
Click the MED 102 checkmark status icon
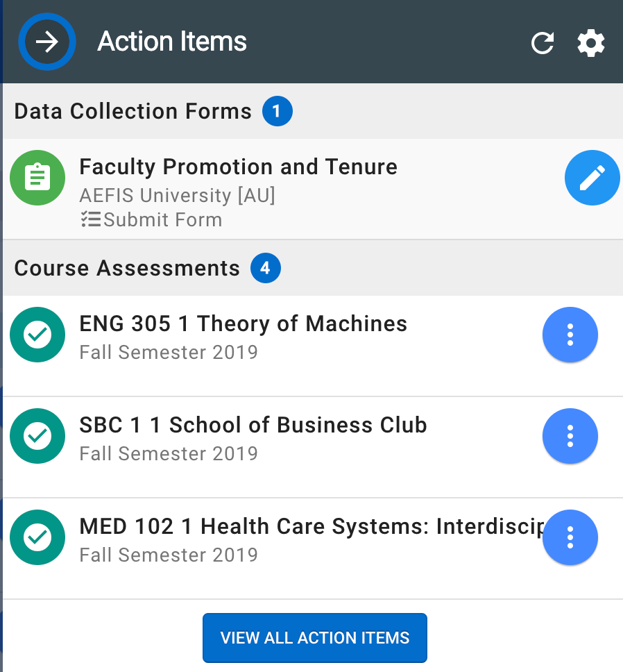(37, 537)
